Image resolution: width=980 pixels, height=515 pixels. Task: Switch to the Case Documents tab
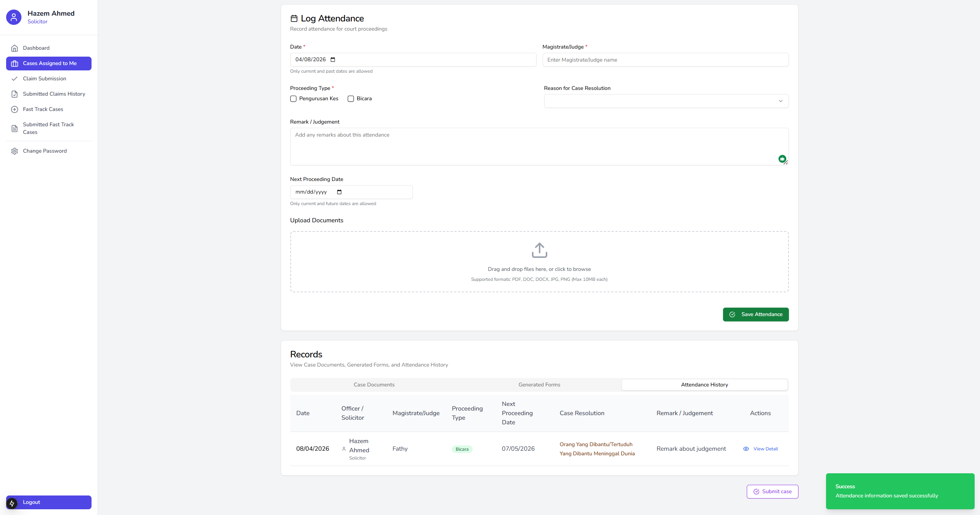click(x=374, y=385)
